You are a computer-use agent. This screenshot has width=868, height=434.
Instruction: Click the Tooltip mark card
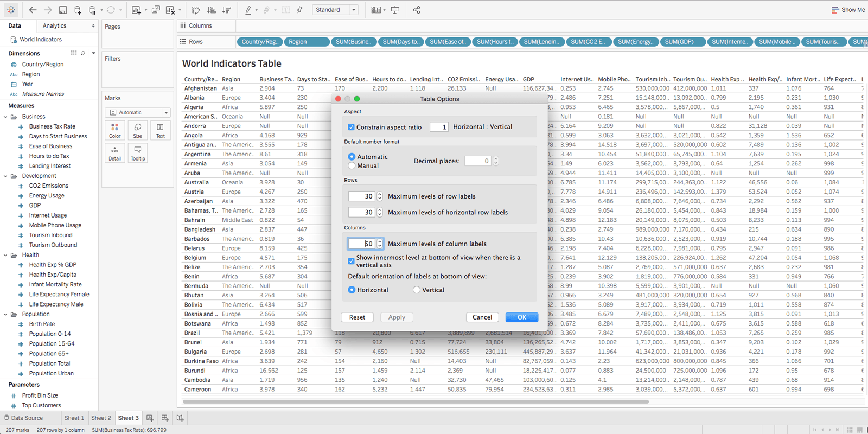click(138, 154)
